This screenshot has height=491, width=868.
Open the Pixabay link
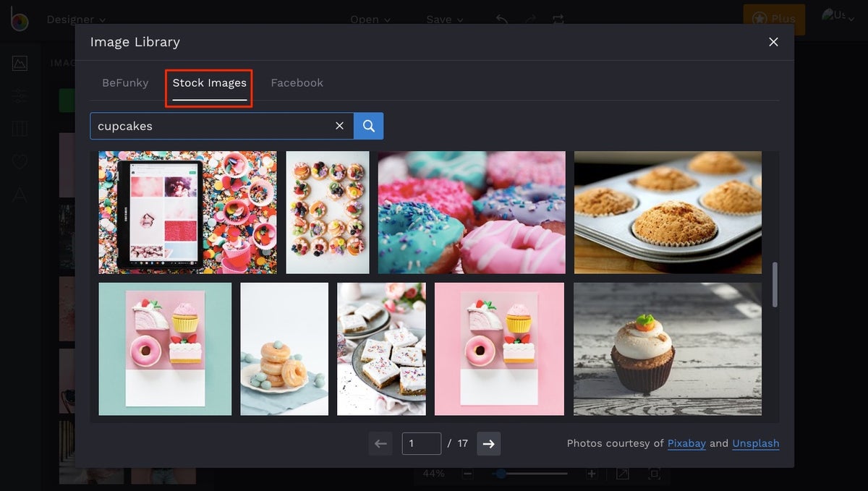click(686, 443)
